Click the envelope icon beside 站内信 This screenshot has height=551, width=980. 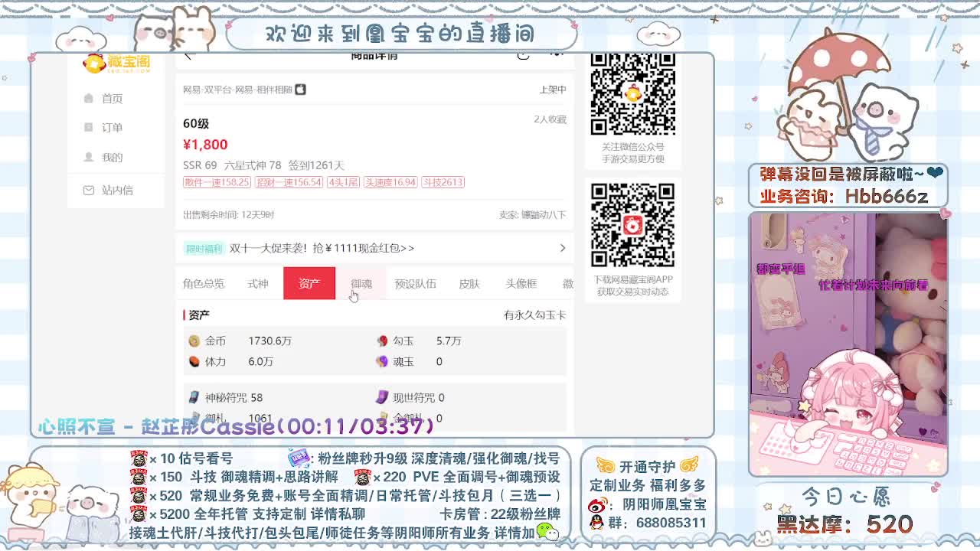89,190
